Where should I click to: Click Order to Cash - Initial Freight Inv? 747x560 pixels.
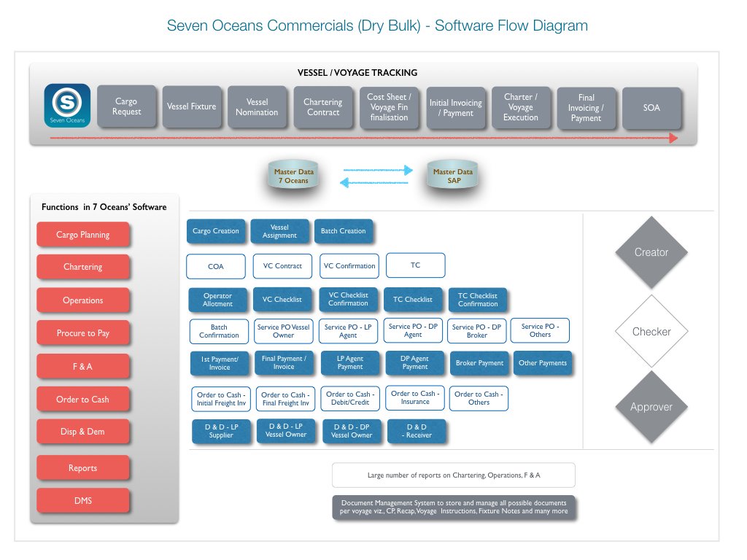tap(221, 399)
